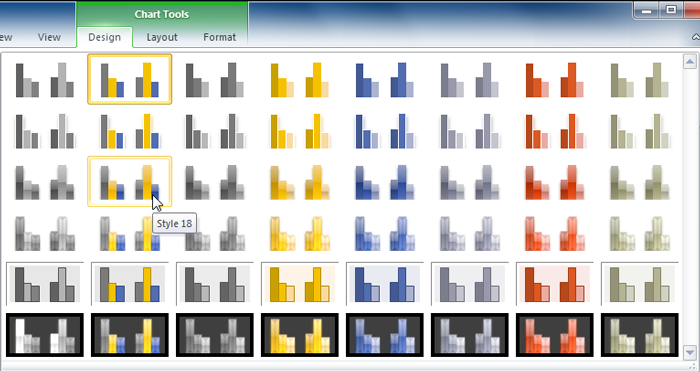Choose Style 19 soft gradient dark gray chart
Image resolution: width=700 pixels, height=372 pixels.
tap(215, 182)
